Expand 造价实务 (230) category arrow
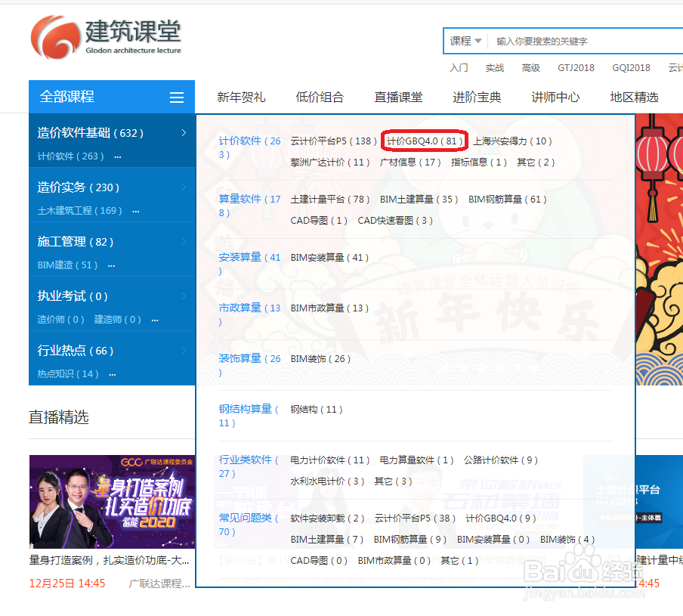The height and width of the screenshot is (616, 683). [x=184, y=187]
